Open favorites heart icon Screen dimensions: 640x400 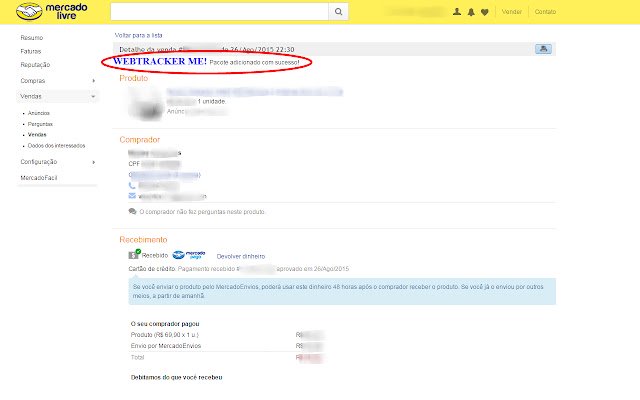pos(484,12)
